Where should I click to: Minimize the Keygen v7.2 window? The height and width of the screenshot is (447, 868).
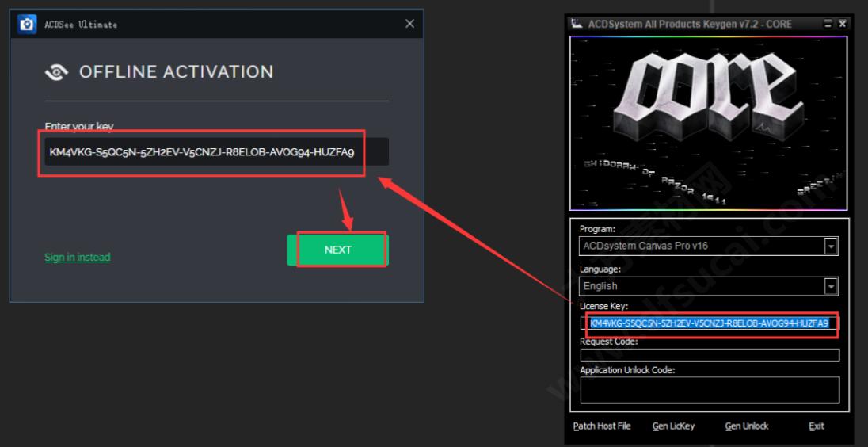tap(828, 24)
